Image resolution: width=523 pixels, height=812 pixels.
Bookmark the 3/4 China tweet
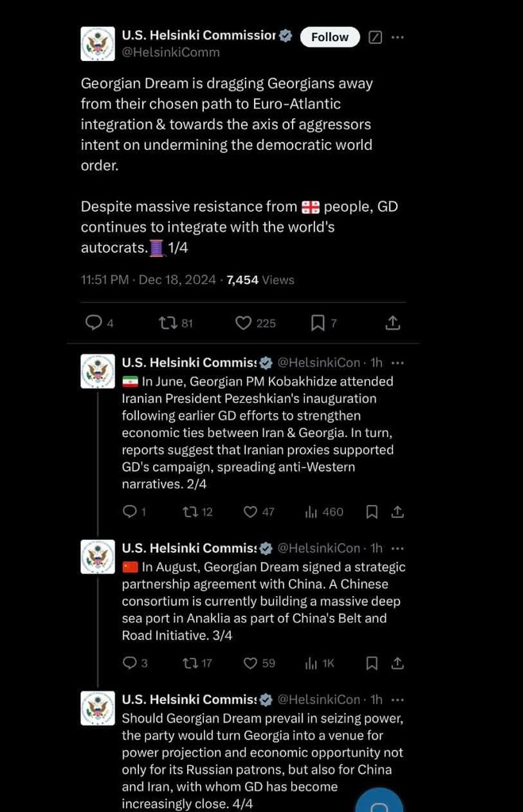371,664
